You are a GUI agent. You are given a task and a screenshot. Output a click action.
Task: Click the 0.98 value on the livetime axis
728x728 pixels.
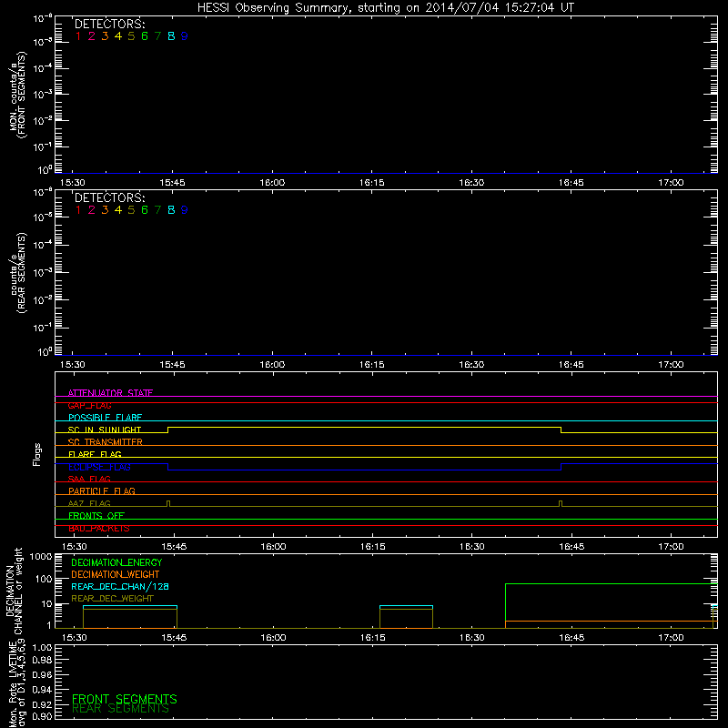(42, 660)
